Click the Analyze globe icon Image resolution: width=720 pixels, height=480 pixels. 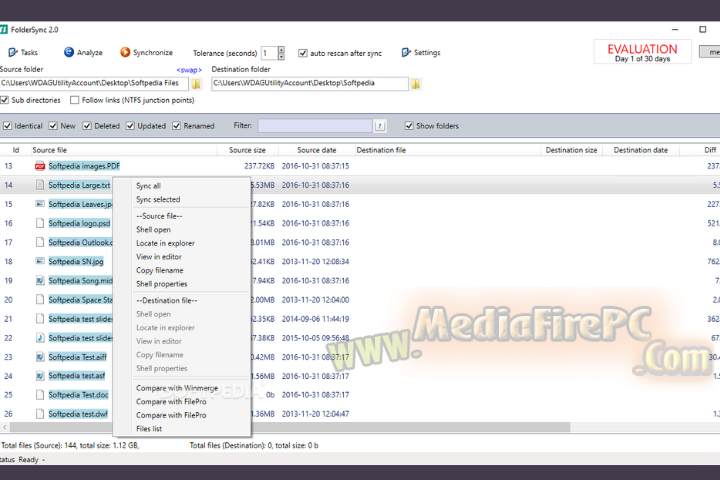click(x=69, y=52)
